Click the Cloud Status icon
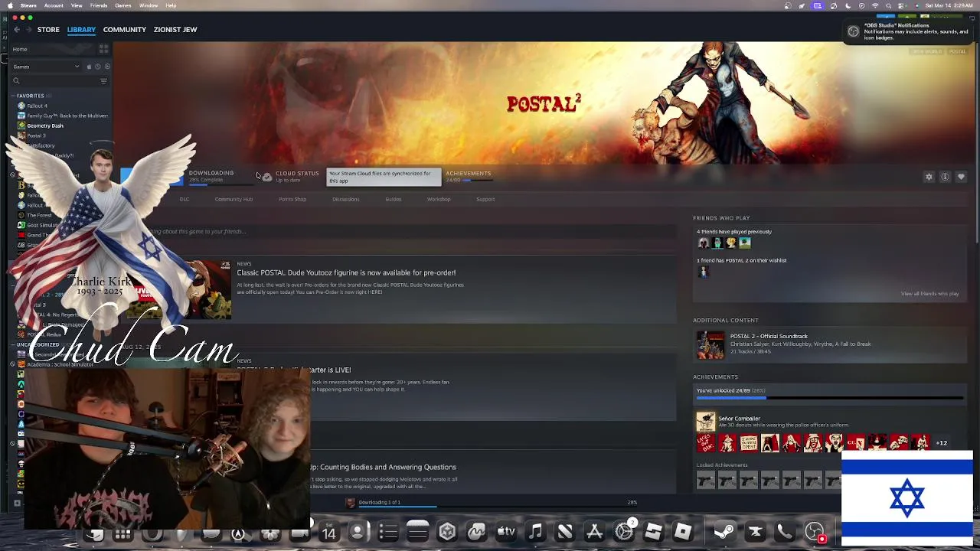Screen dimensions: 980x551 tap(266, 177)
